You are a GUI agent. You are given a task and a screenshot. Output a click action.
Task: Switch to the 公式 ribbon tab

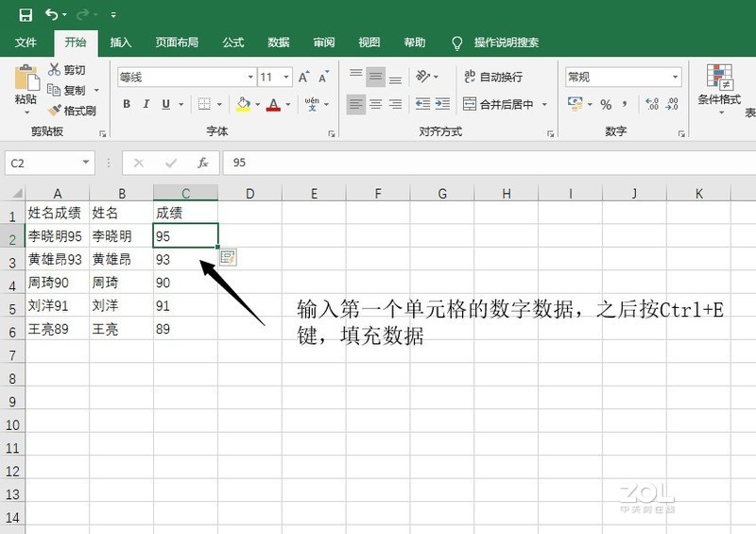(x=233, y=43)
